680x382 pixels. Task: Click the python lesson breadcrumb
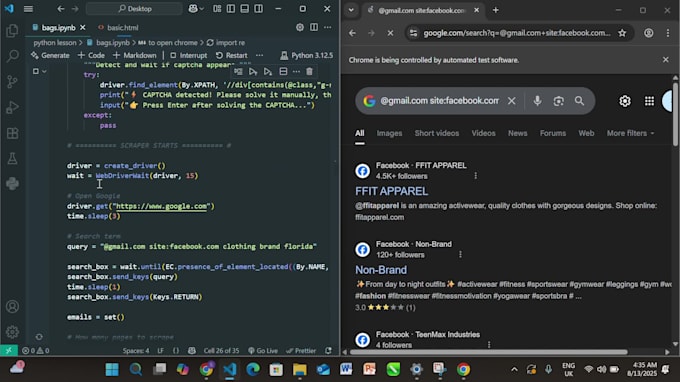click(55, 42)
